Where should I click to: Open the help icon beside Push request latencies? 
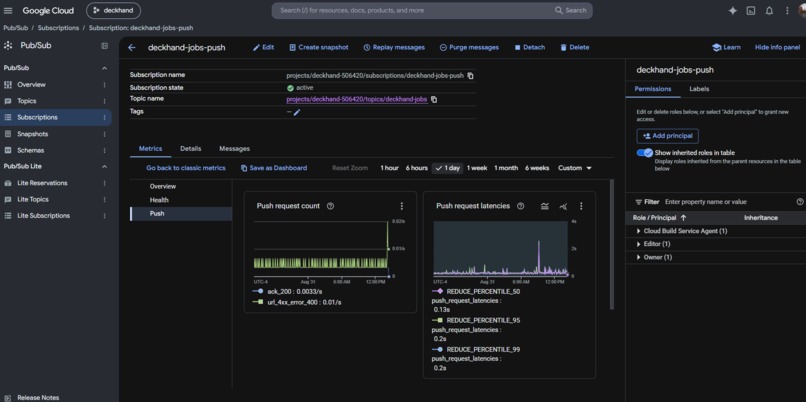coord(520,206)
